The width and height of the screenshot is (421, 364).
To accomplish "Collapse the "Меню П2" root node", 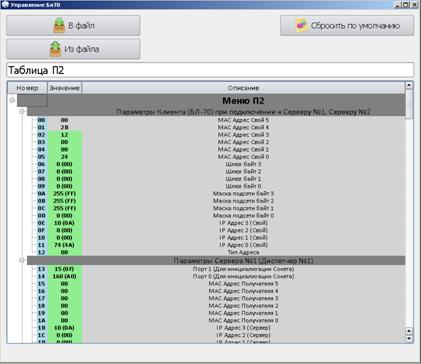I will click(x=12, y=100).
